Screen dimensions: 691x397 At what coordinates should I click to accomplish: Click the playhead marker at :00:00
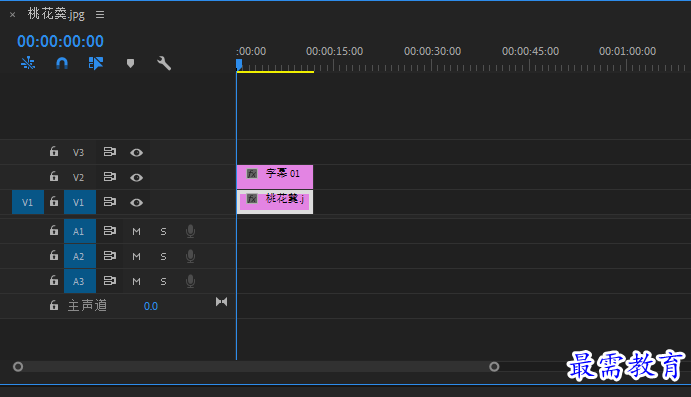(238, 65)
